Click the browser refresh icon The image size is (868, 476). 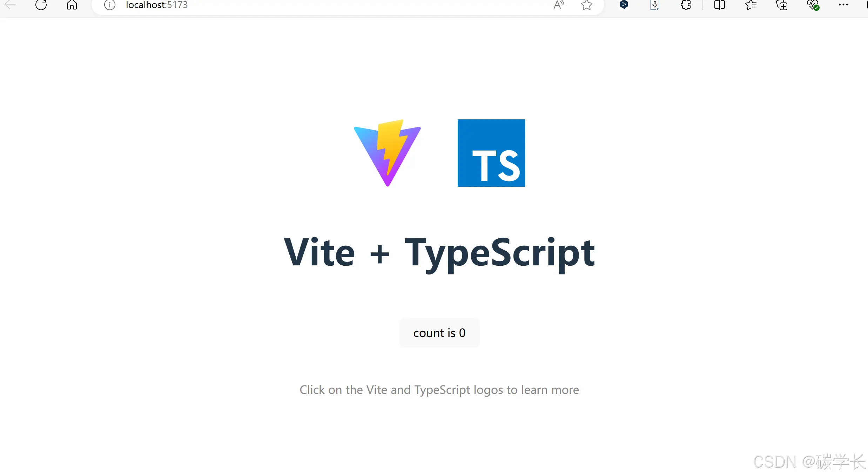click(x=42, y=5)
